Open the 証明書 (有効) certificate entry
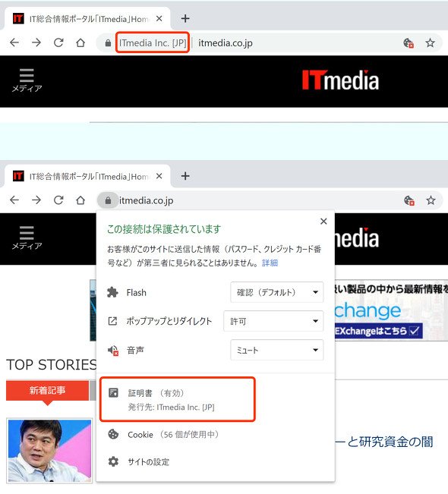Viewport: 448px width, 494px height. coord(177,399)
